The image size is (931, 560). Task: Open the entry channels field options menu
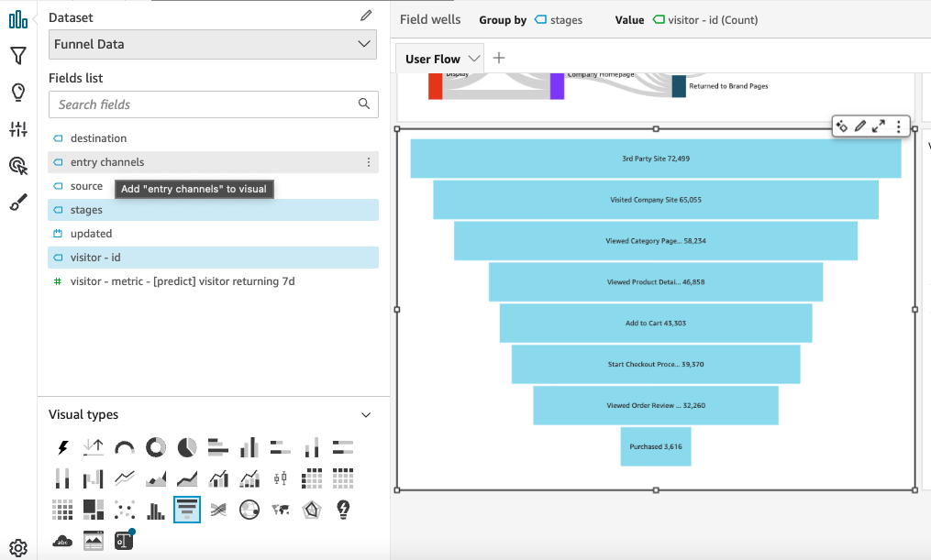click(x=371, y=162)
